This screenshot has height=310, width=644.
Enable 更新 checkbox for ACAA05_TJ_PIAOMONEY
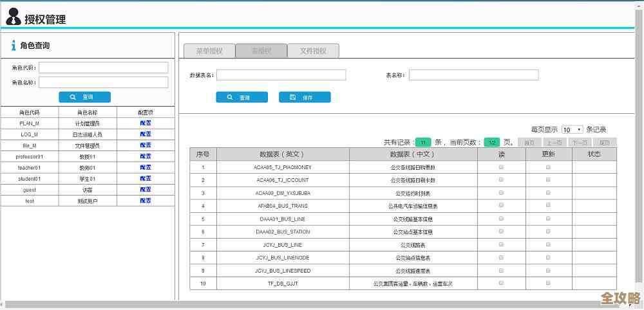(548, 167)
